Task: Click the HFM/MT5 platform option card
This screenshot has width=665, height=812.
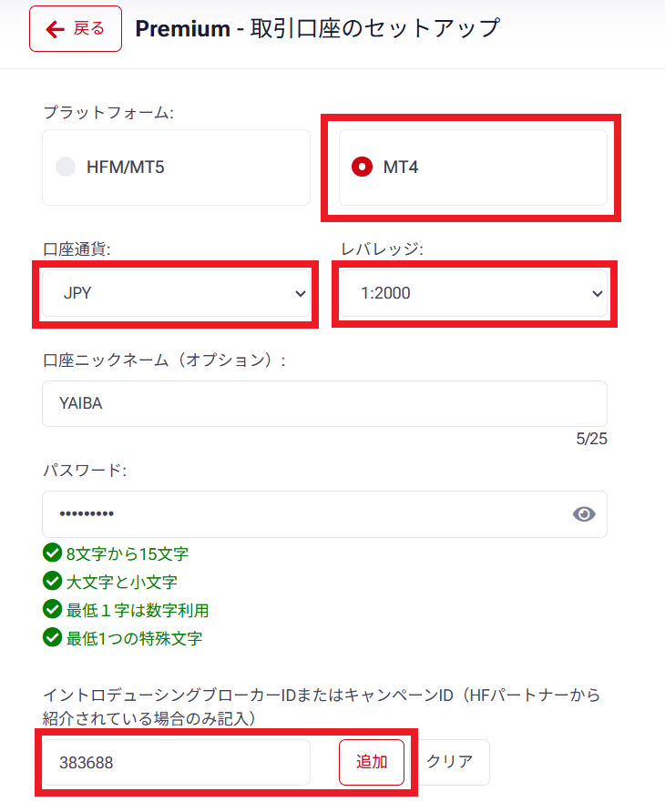Action: point(176,167)
